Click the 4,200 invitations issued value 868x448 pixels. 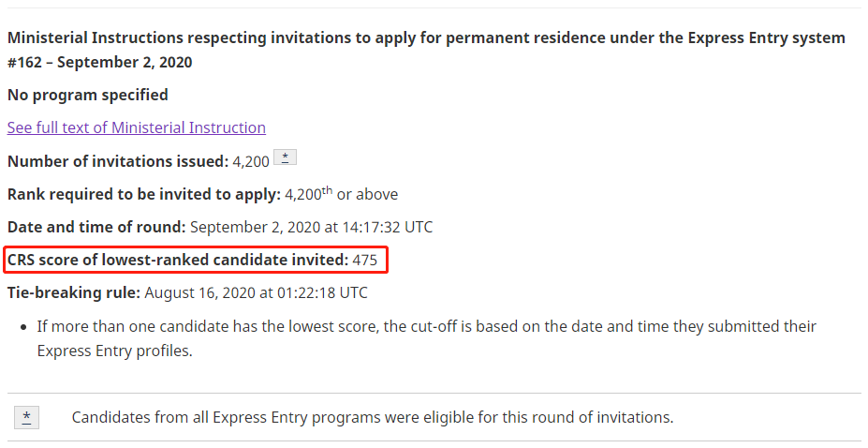[x=251, y=161]
